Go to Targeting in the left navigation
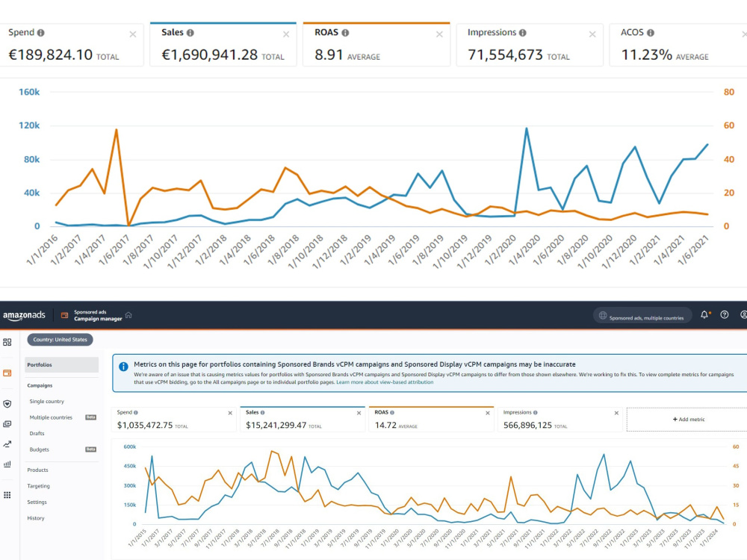 pyautogui.click(x=38, y=486)
